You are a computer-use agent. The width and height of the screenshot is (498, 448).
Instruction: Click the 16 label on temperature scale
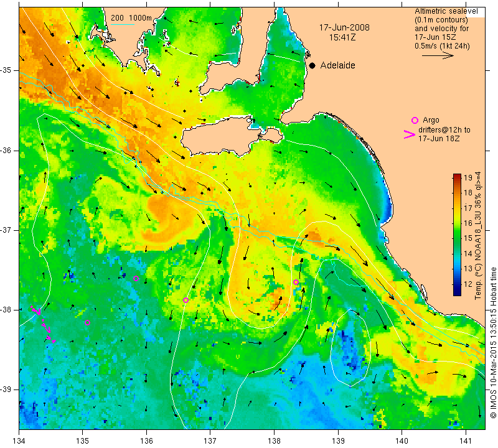(x=468, y=223)
